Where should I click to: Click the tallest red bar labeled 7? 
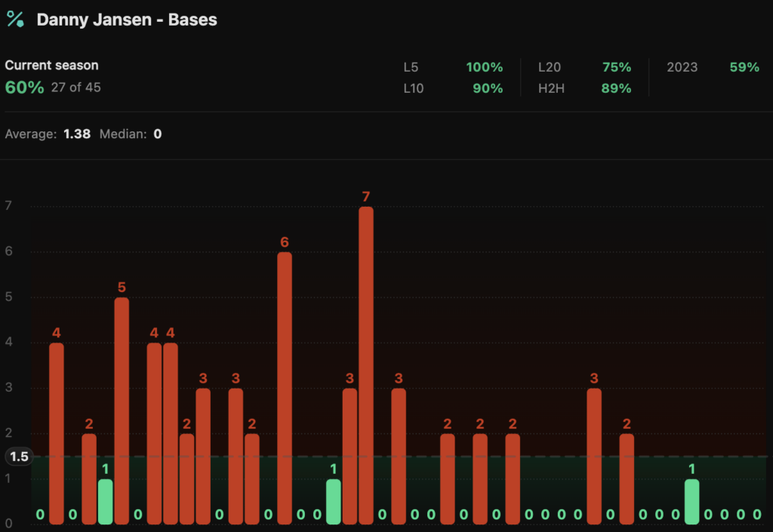coord(366,365)
